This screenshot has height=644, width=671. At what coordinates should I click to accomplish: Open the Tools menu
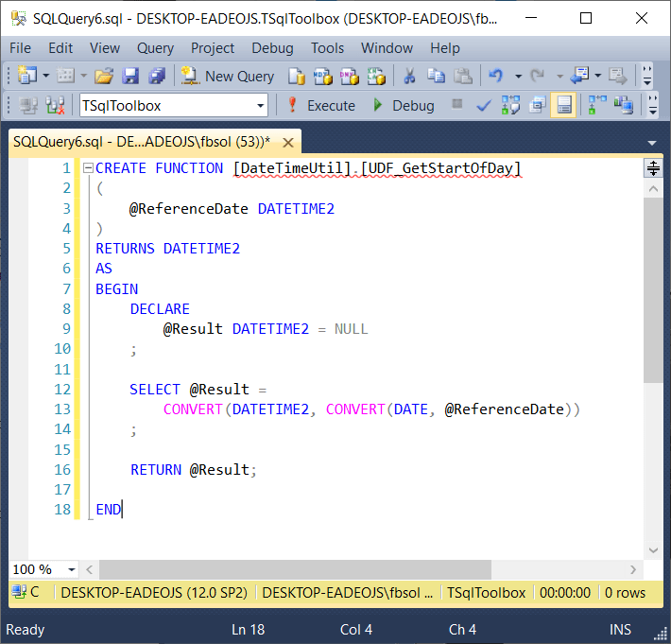[327, 48]
